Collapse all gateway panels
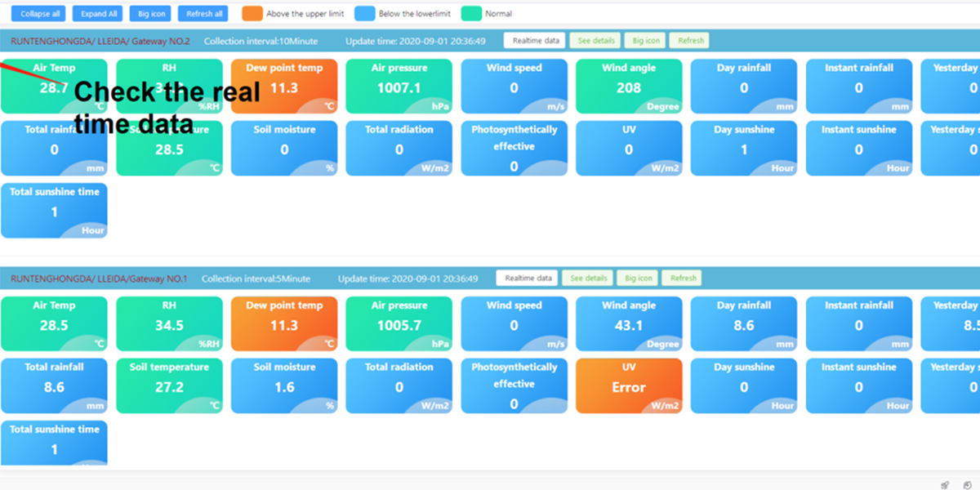 [38, 14]
